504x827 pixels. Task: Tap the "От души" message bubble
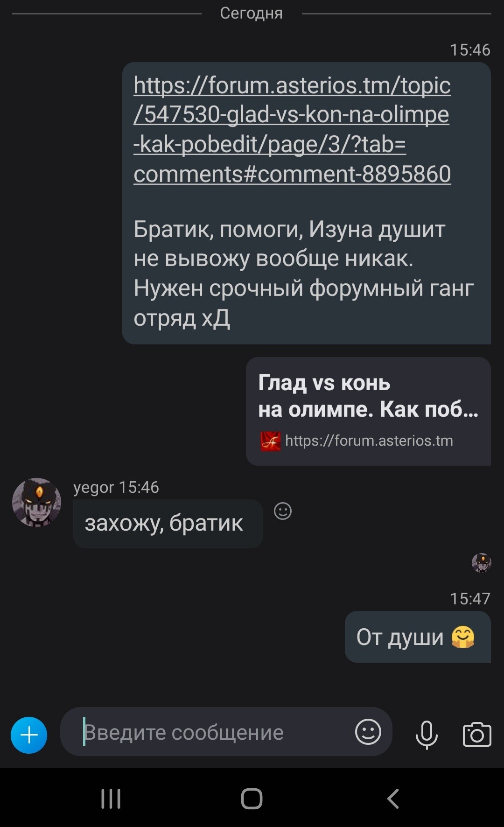click(x=418, y=637)
